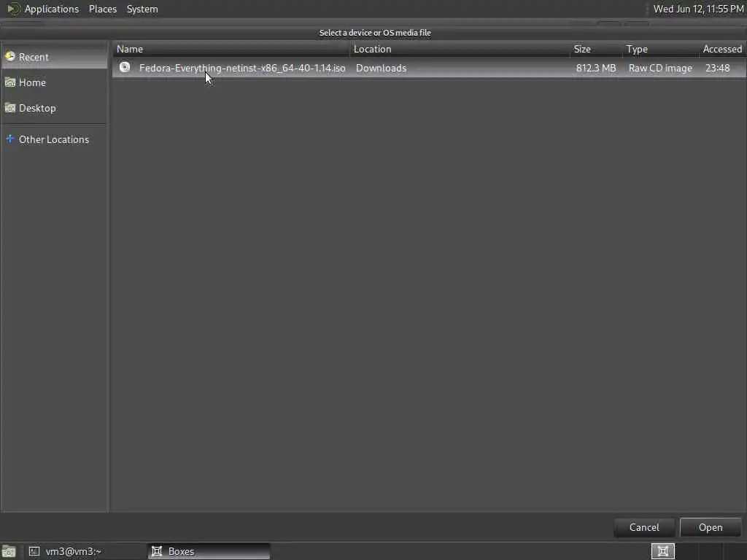This screenshot has height=560, width=747.
Task: Click Downloads location cell of Fedora file
Action: click(x=381, y=68)
